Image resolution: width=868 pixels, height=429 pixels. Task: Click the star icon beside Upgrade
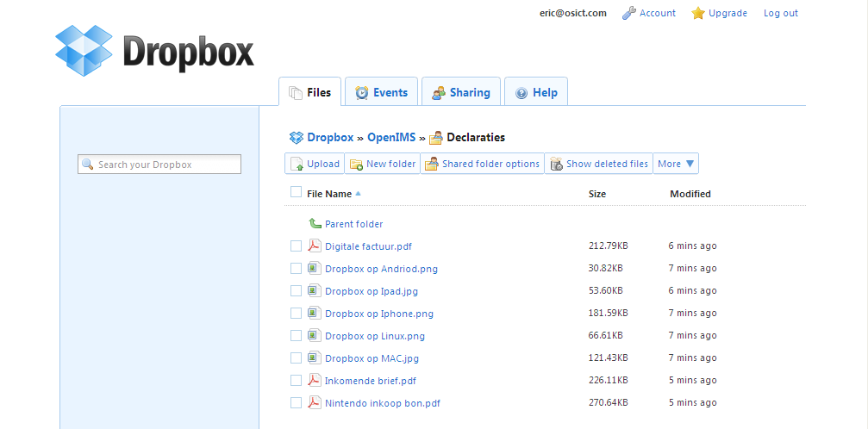click(x=697, y=13)
